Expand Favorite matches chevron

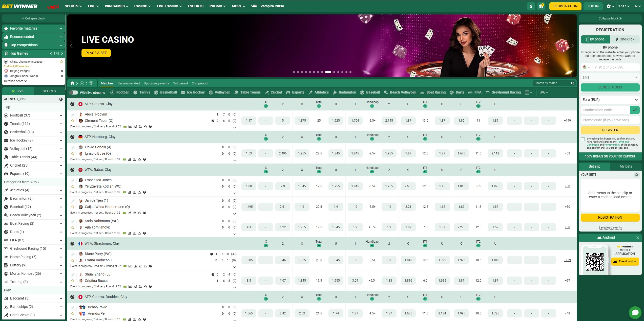pos(61,29)
